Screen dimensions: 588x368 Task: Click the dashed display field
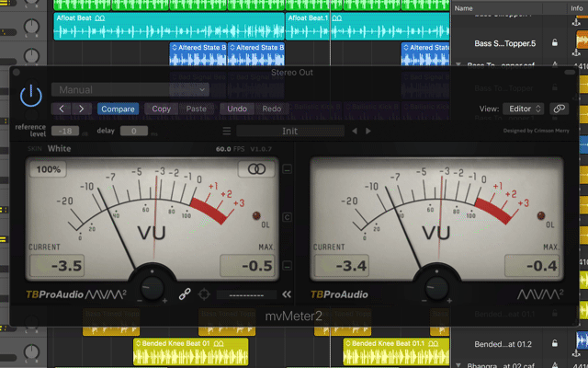(x=246, y=295)
